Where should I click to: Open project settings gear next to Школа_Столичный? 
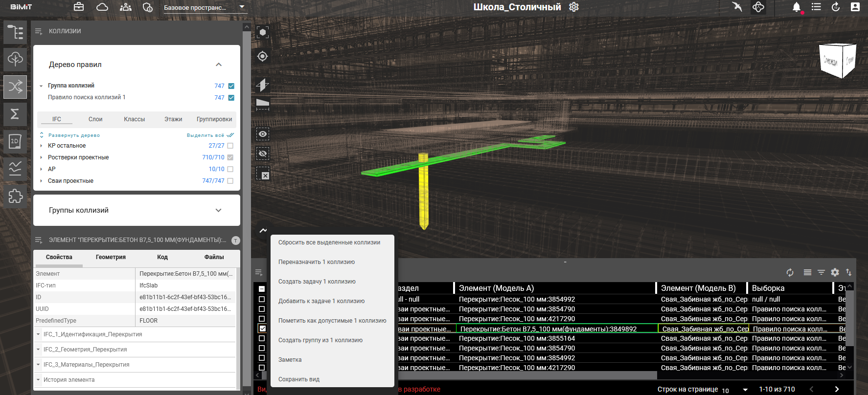(x=574, y=7)
